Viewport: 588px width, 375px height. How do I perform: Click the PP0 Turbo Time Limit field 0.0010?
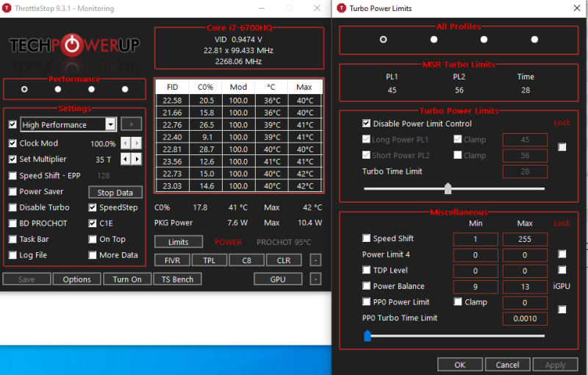[525, 318]
